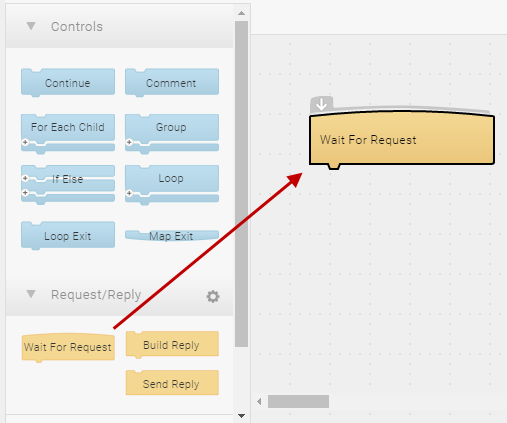Select Wait For Request in the palette
The height and width of the screenshot is (423, 507).
tap(68, 347)
